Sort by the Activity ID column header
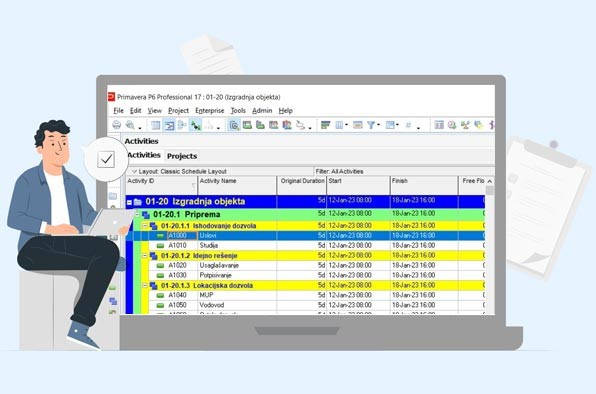Image resolution: width=596 pixels, height=394 pixels. tap(162, 185)
